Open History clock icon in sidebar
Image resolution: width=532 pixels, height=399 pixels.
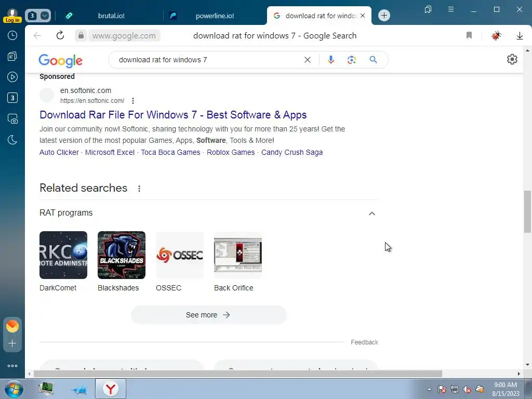click(x=12, y=35)
